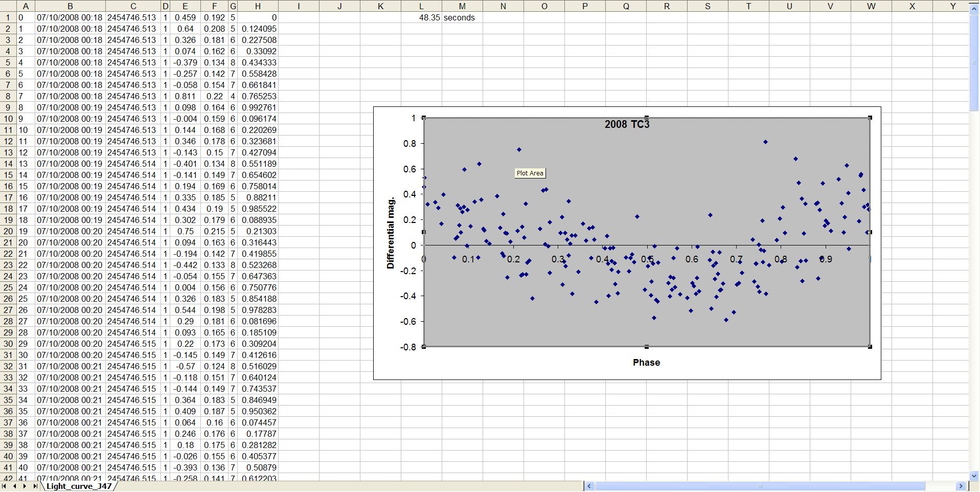Viewport: 980px width, 492px height.
Task: Select chart title '2008 TC3'
Action: (x=627, y=124)
